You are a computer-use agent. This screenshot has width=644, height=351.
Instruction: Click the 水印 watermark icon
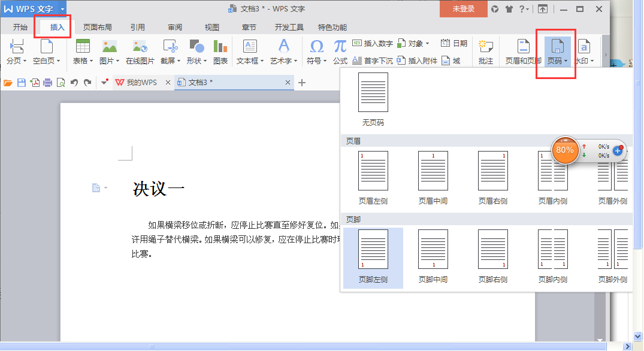(583, 46)
